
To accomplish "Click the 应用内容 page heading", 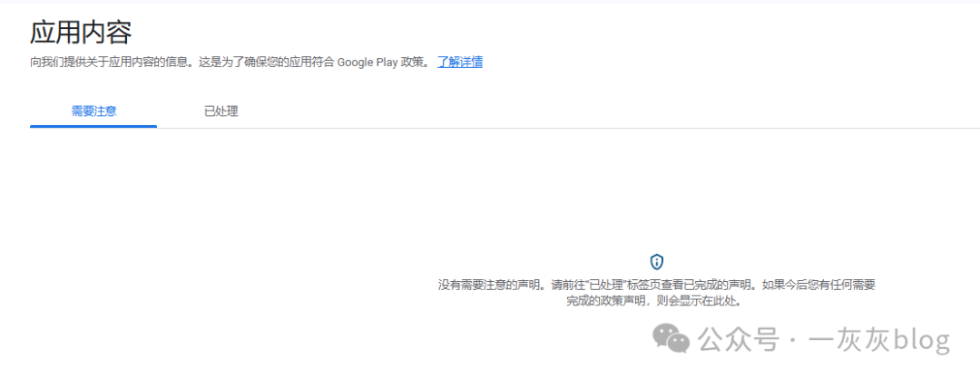I will tap(81, 33).
